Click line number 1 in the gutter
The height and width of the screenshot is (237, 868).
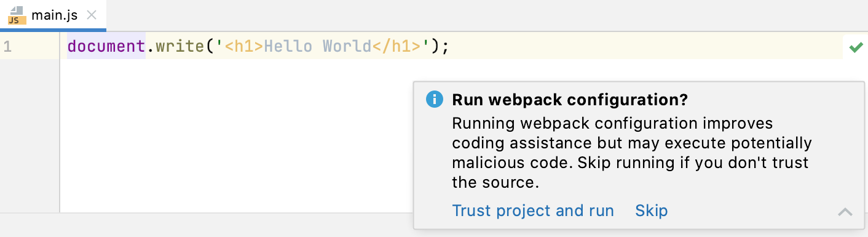[7, 47]
